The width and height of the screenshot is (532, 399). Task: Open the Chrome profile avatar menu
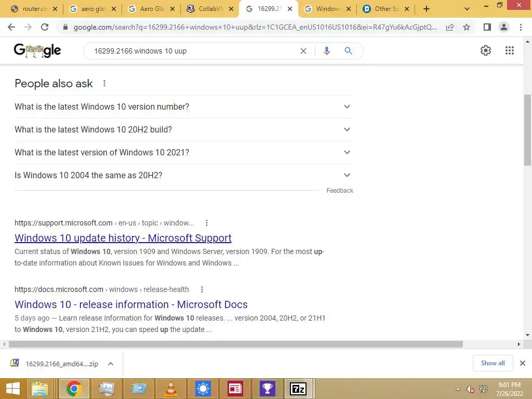click(x=504, y=27)
